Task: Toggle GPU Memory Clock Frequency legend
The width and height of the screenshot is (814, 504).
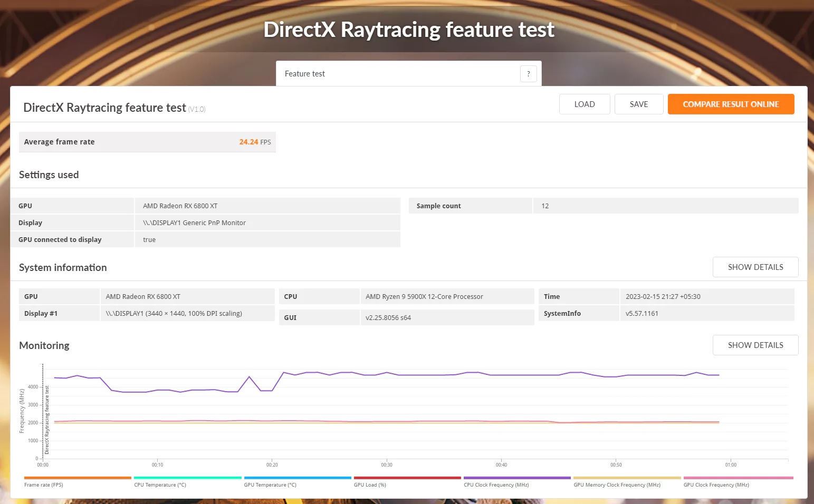Action: [x=617, y=484]
